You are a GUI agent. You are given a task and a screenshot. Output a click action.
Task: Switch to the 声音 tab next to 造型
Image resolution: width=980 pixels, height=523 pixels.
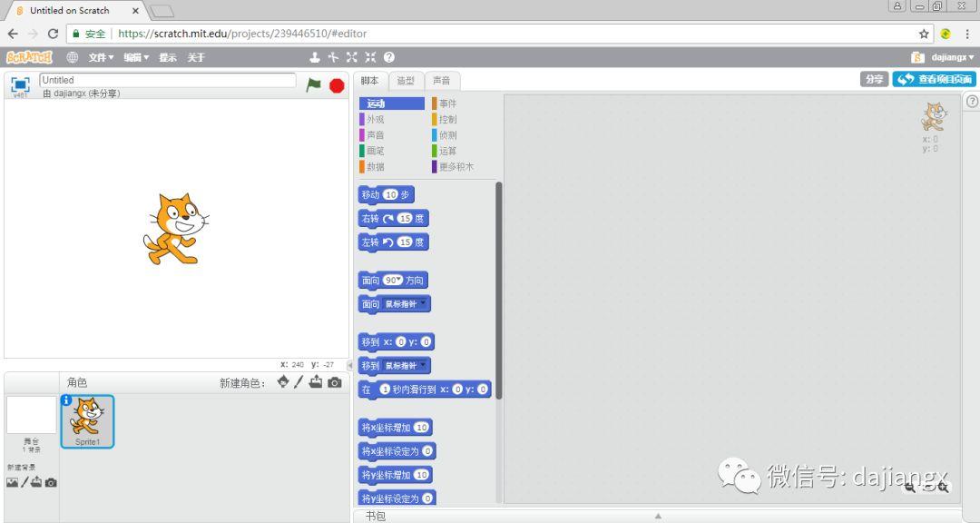(x=442, y=81)
